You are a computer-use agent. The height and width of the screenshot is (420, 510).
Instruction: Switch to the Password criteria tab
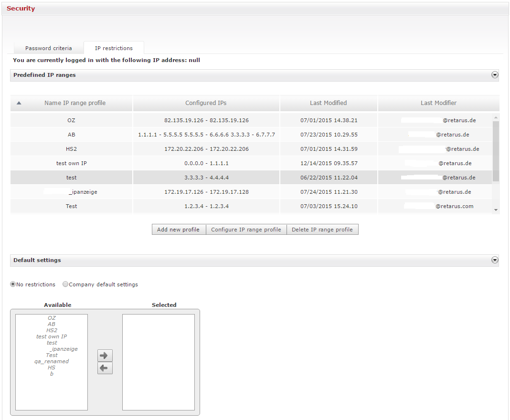(48, 48)
